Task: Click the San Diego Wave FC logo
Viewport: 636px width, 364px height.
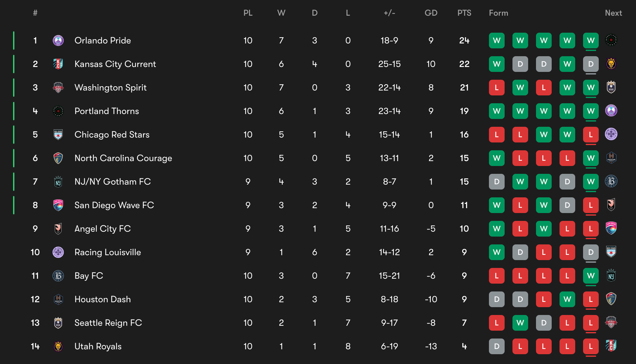Action: pyautogui.click(x=58, y=205)
